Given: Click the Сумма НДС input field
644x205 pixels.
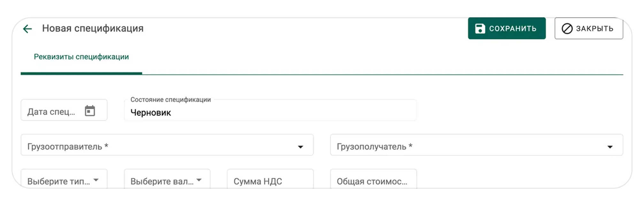Looking at the screenshot, I should click(x=270, y=181).
